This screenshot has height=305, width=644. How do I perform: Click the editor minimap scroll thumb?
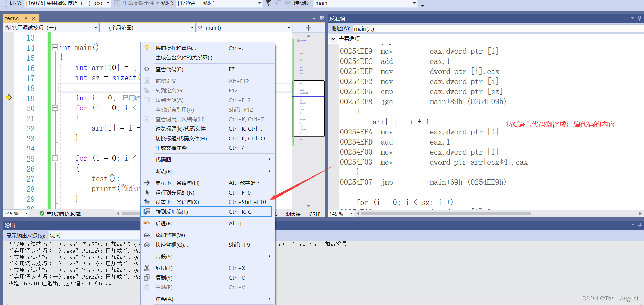pyautogui.click(x=308, y=108)
